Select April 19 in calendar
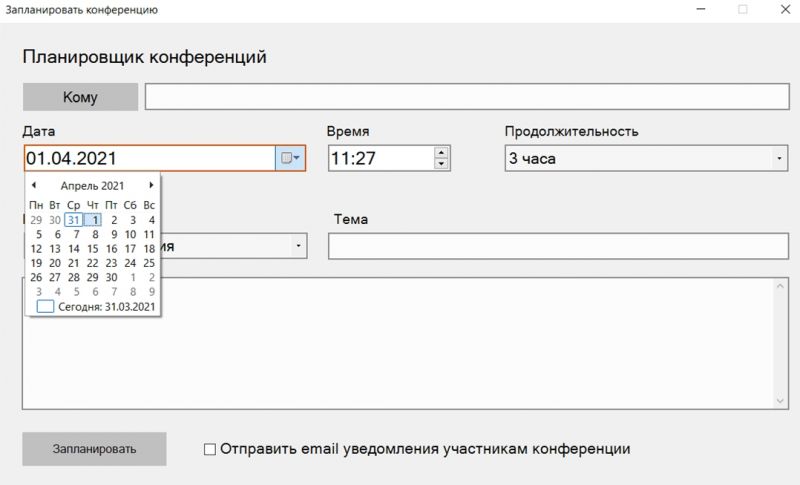 (36, 263)
